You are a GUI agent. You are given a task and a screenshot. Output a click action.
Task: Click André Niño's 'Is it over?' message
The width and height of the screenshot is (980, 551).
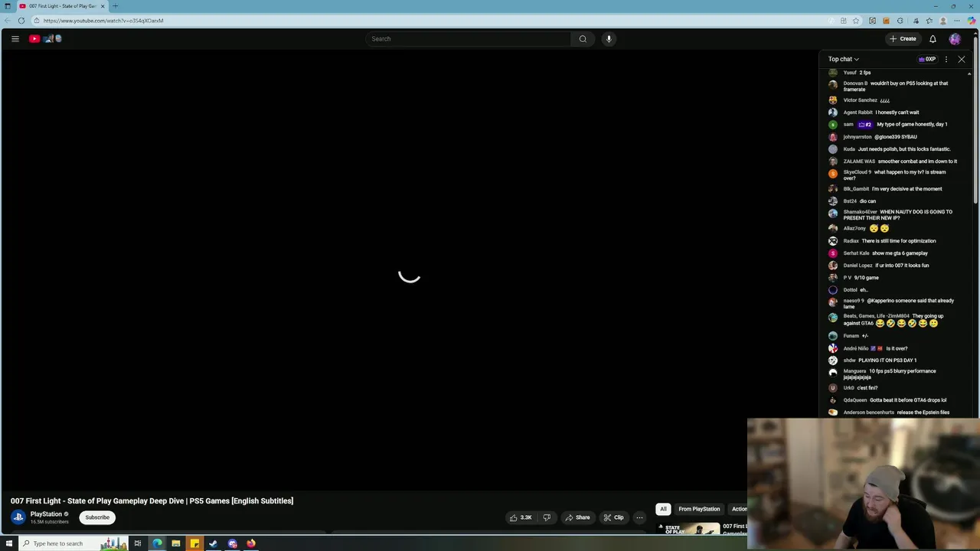point(897,348)
